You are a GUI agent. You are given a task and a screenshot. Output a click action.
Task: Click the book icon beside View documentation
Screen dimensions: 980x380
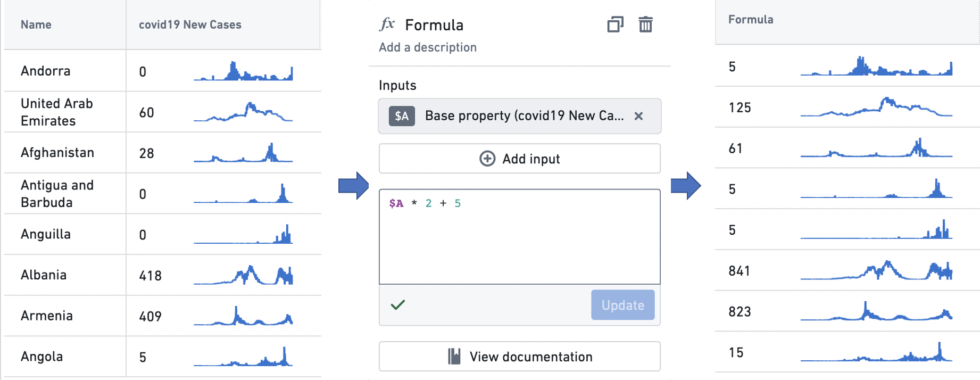454,356
